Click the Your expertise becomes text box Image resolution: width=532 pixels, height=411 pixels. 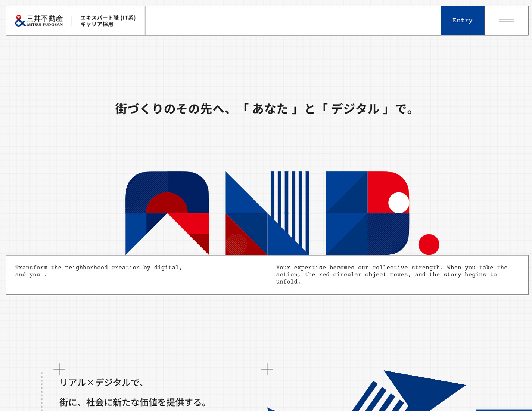(398, 275)
